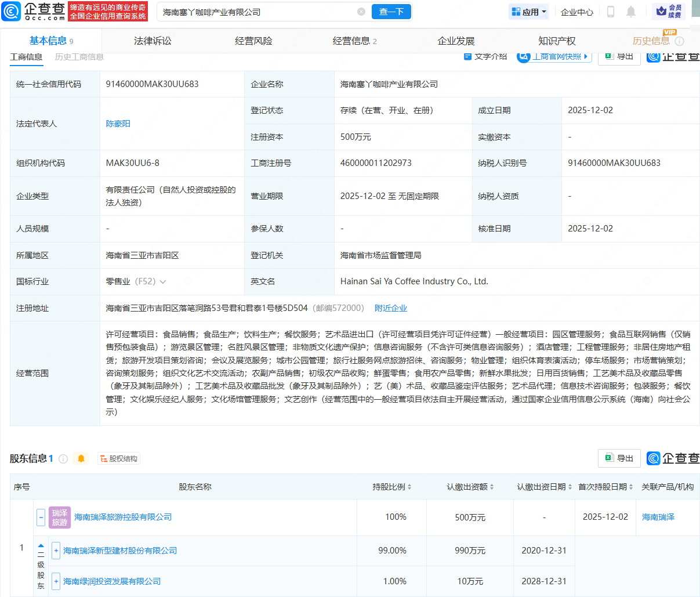
Task: Open the notification bell in header
Action: (x=631, y=12)
